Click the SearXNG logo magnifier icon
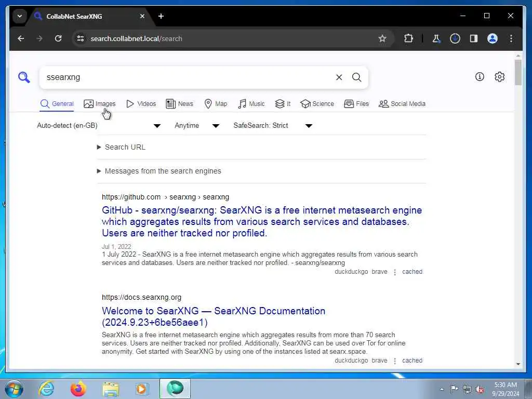Image resolution: width=532 pixels, height=399 pixels. pos(24,77)
